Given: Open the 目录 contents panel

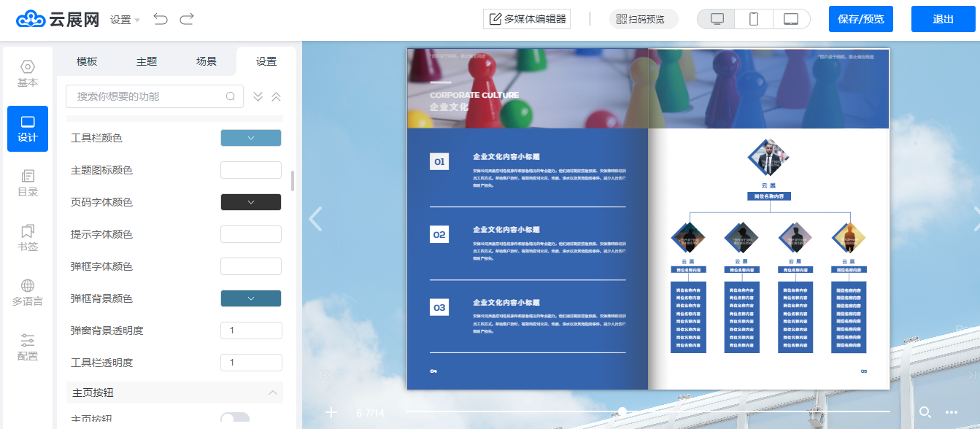Looking at the screenshot, I should [28, 183].
